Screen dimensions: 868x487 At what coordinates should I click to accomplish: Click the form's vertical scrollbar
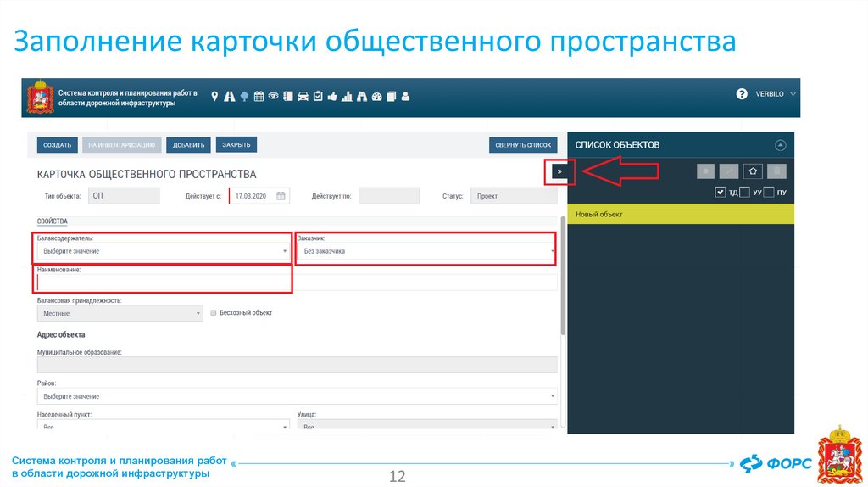click(x=563, y=276)
